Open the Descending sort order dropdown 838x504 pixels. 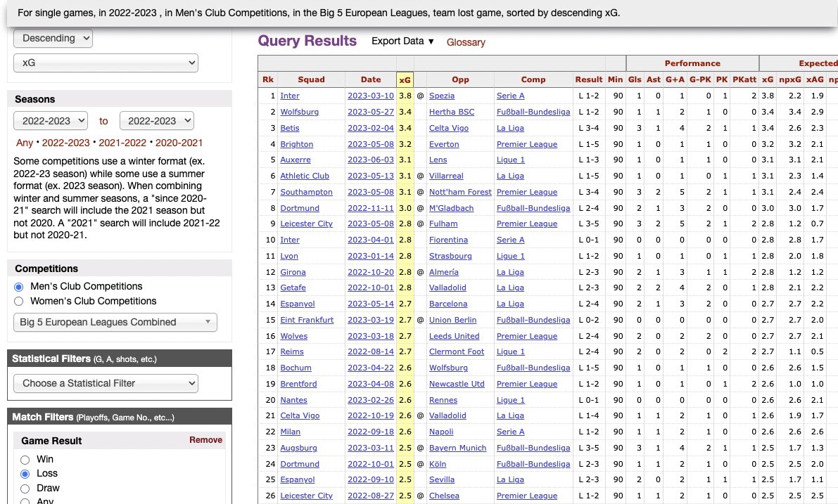pos(53,39)
